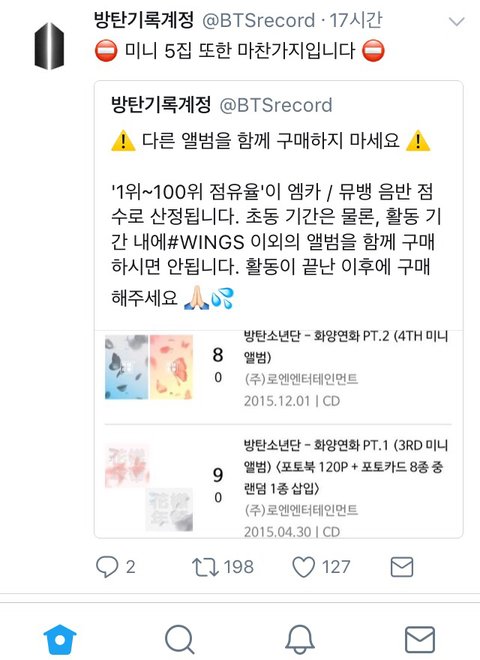Tap the 방탄기록계정 display name
The image size is (480, 660).
(x=144, y=20)
